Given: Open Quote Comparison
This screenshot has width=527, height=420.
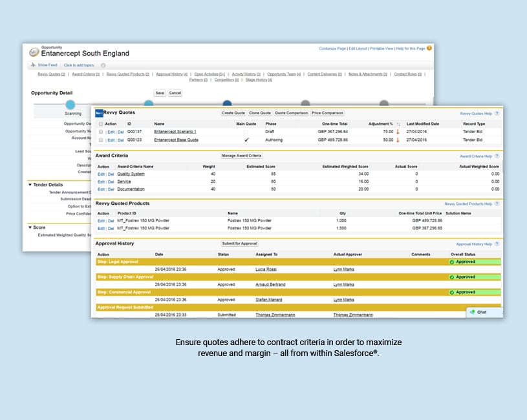Looking at the screenshot, I should pyautogui.click(x=291, y=113).
